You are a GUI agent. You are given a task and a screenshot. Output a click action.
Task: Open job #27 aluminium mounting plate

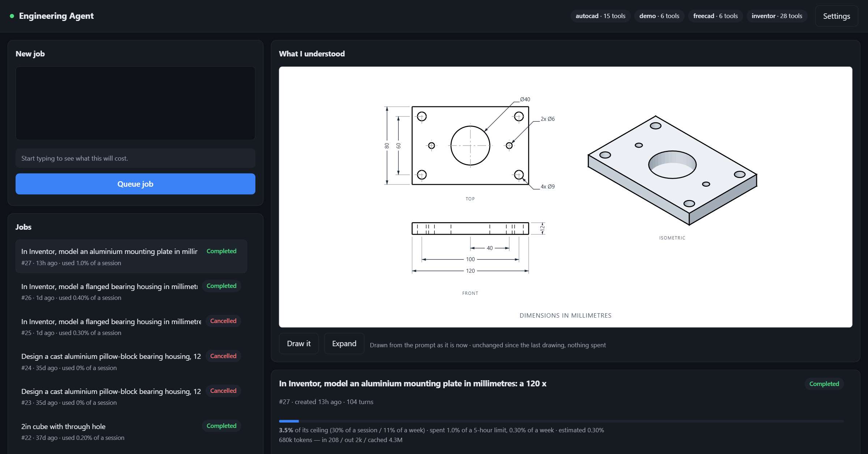(x=131, y=256)
